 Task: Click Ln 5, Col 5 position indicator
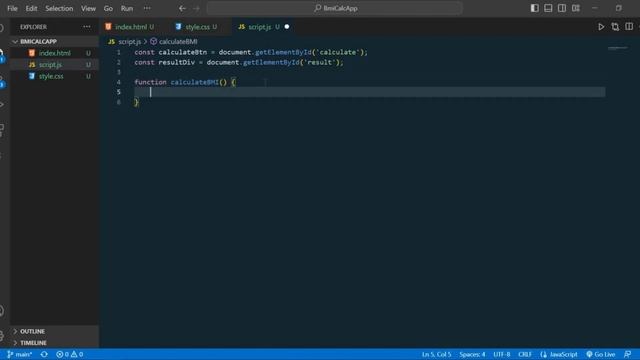436,354
